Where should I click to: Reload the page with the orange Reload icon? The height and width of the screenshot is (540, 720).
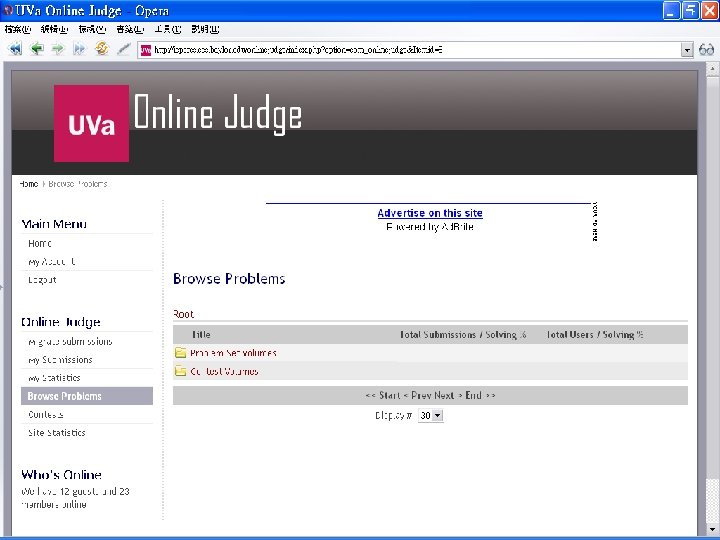(101, 48)
